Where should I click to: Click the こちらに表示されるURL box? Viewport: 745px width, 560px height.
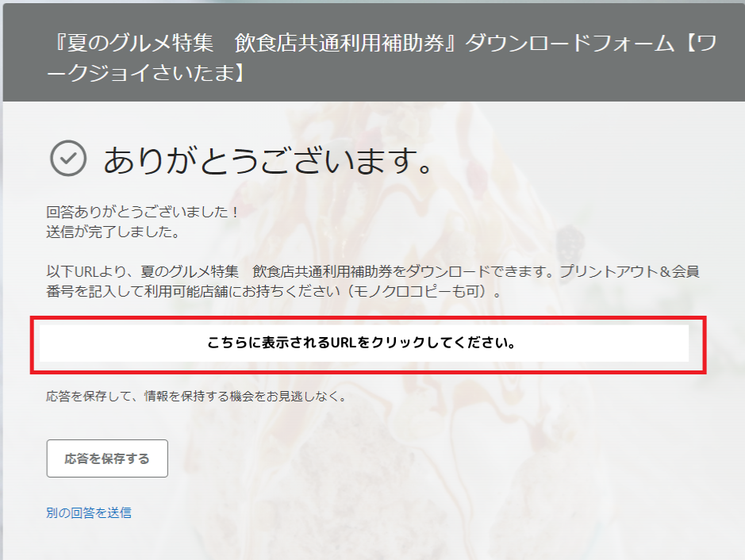coord(364,343)
